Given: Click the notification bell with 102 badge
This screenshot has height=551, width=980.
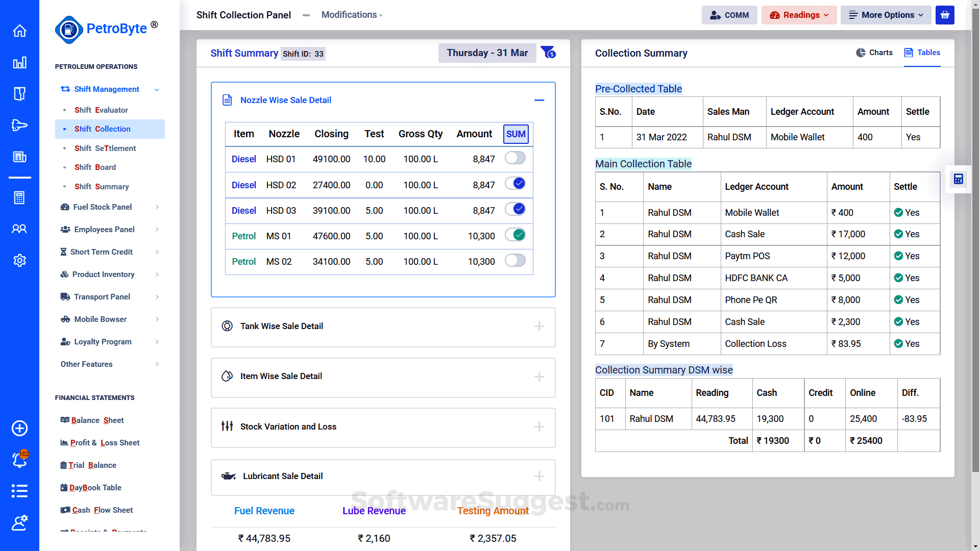Looking at the screenshot, I should click(x=19, y=460).
